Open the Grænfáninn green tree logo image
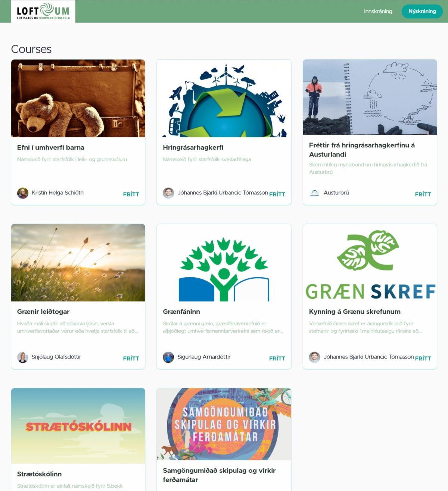 coord(224,263)
